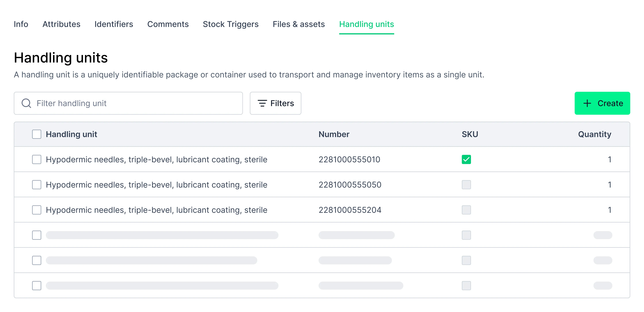Open the Stock Triggers tab
The image size is (644, 312).
(230, 24)
